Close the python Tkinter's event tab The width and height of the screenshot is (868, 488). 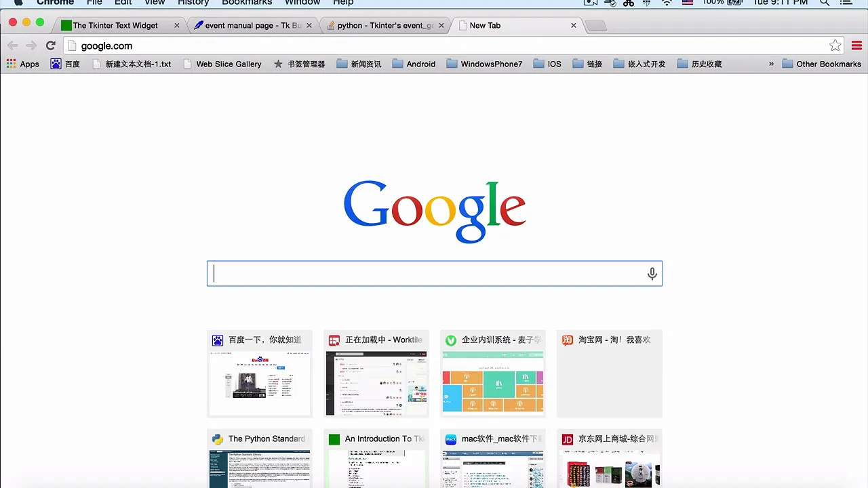pos(441,26)
